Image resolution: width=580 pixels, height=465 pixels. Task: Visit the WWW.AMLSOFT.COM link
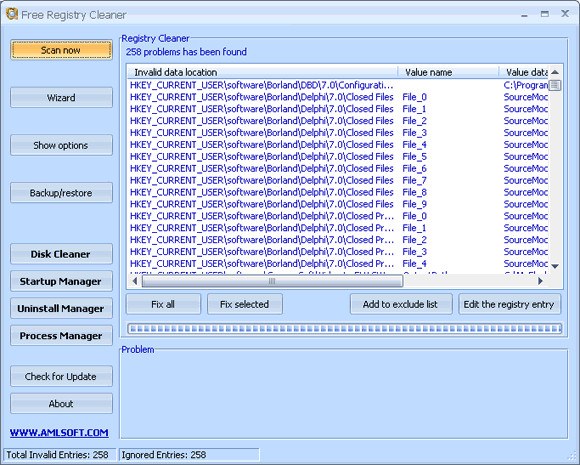[x=59, y=432]
